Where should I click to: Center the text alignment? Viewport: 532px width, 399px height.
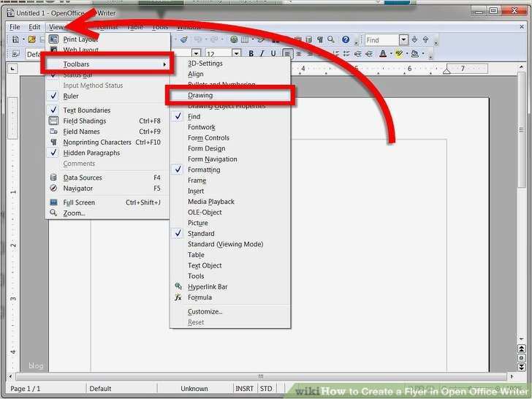point(299,53)
